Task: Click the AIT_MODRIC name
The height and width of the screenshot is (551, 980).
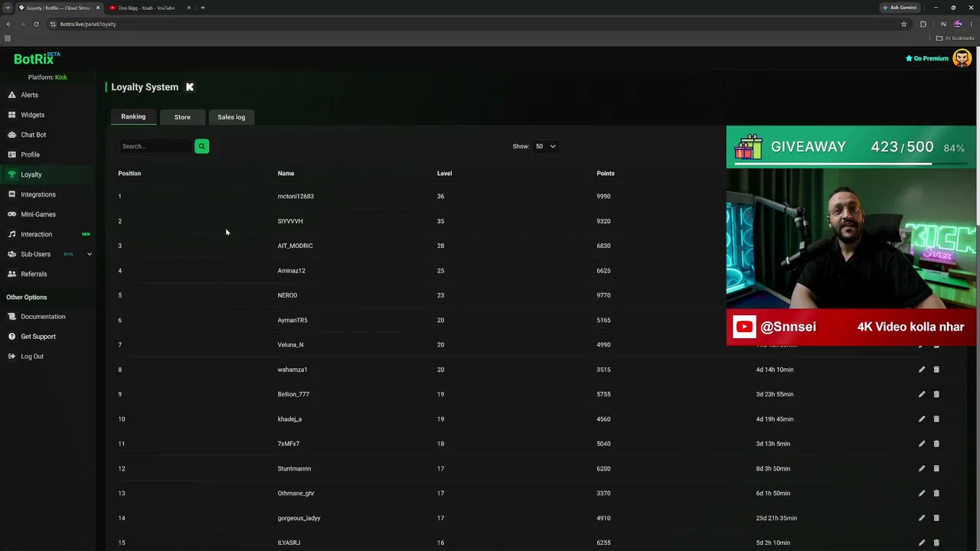Action: click(x=295, y=246)
